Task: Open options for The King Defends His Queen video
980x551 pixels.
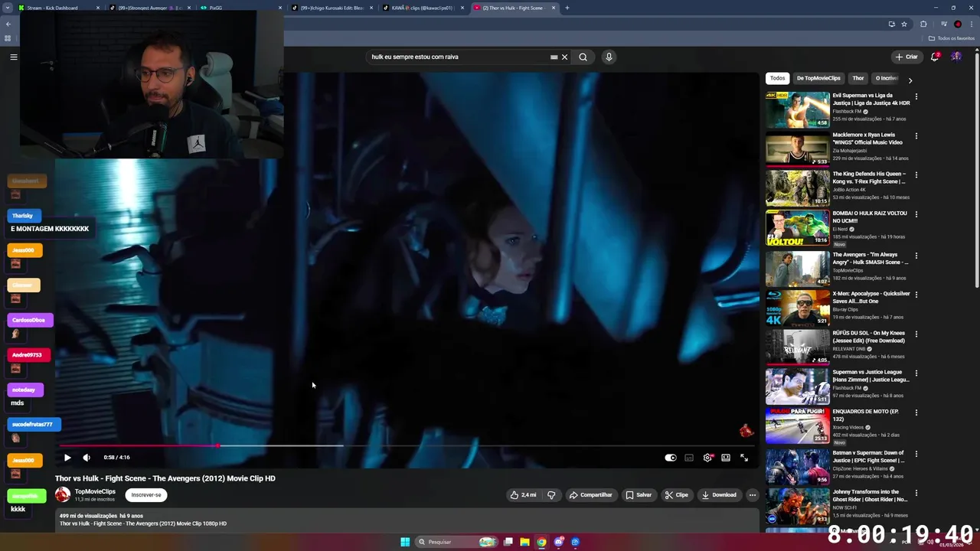Action: click(x=916, y=174)
